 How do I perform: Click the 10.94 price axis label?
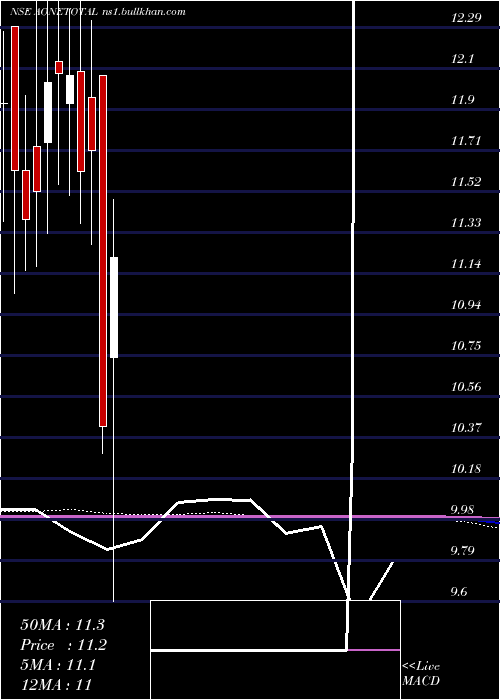click(x=466, y=304)
